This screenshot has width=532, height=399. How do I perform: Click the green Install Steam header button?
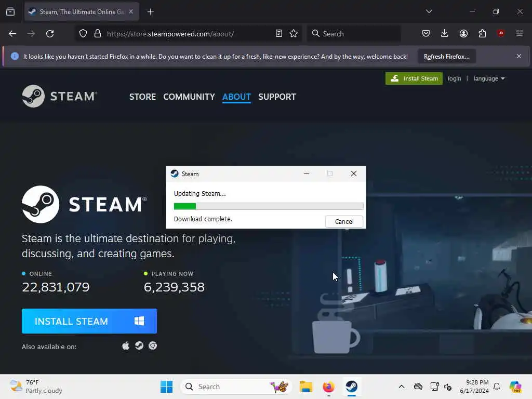414,78
